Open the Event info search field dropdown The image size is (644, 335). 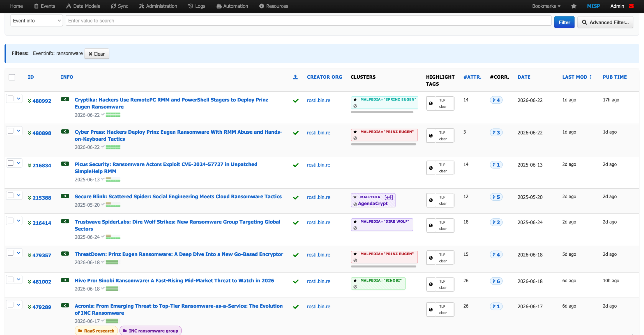(37, 21)
